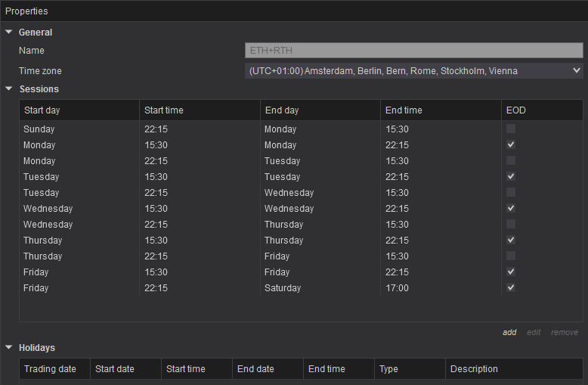The height and width of the screenshot is (385, 588).
Task: Click add to create a new session
Action: click(509, 332)
